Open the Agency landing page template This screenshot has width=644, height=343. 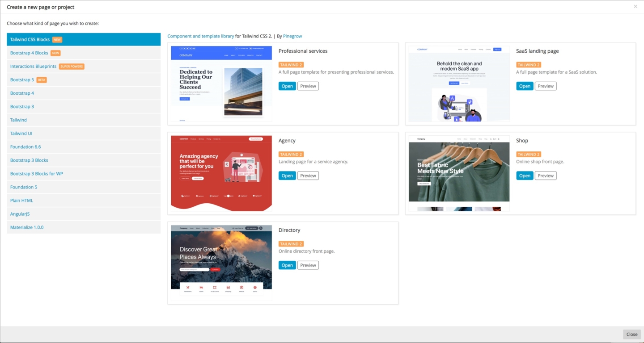pos(287,175)
